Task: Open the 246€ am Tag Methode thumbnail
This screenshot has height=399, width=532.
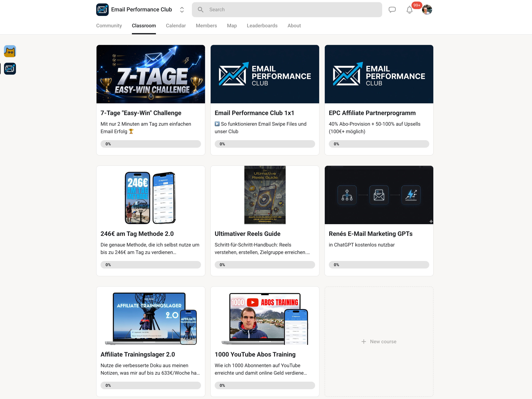Action: [x=151, y=195]
